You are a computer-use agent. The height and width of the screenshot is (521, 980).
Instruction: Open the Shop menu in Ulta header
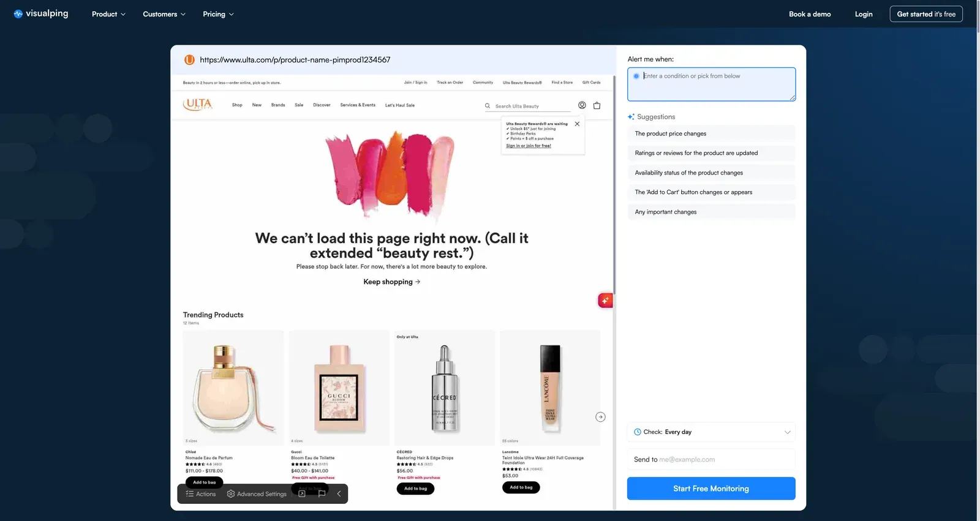click(237, 105)
